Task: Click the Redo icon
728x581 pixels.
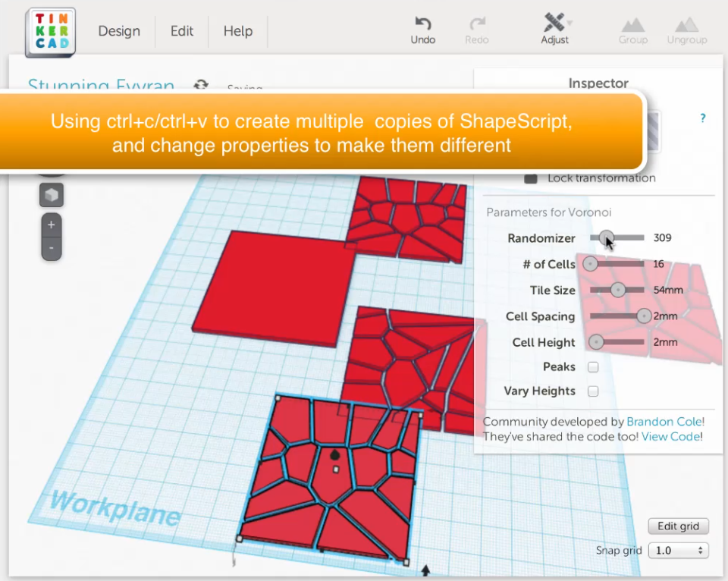Action: click(x=477, y=30)
